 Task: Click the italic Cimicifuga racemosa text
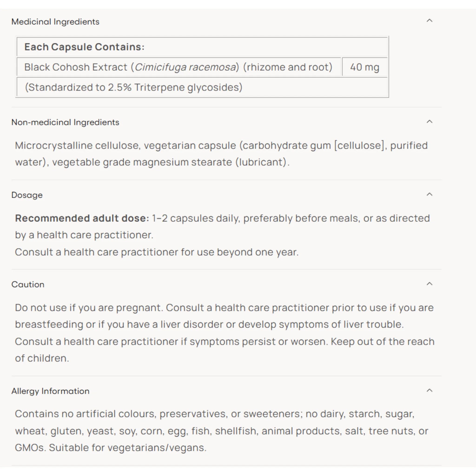185,67
